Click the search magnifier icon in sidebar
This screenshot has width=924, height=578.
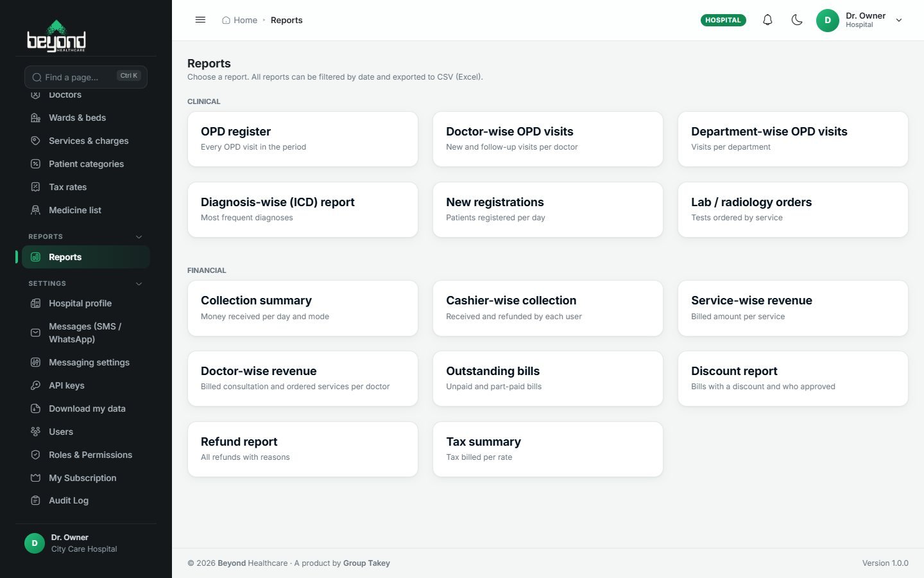tap(37, 77)
